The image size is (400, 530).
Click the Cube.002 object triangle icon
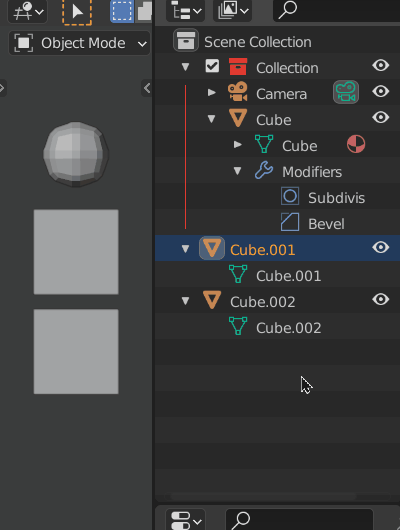[x=212, y=300]
